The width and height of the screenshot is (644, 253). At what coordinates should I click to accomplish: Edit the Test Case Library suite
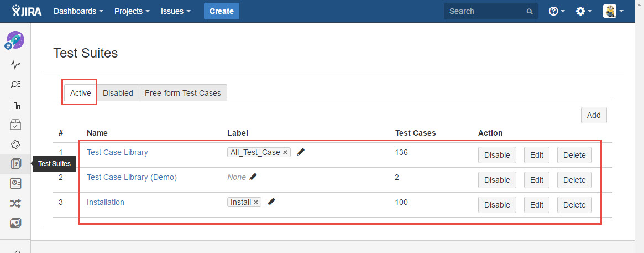pos(536,155)
